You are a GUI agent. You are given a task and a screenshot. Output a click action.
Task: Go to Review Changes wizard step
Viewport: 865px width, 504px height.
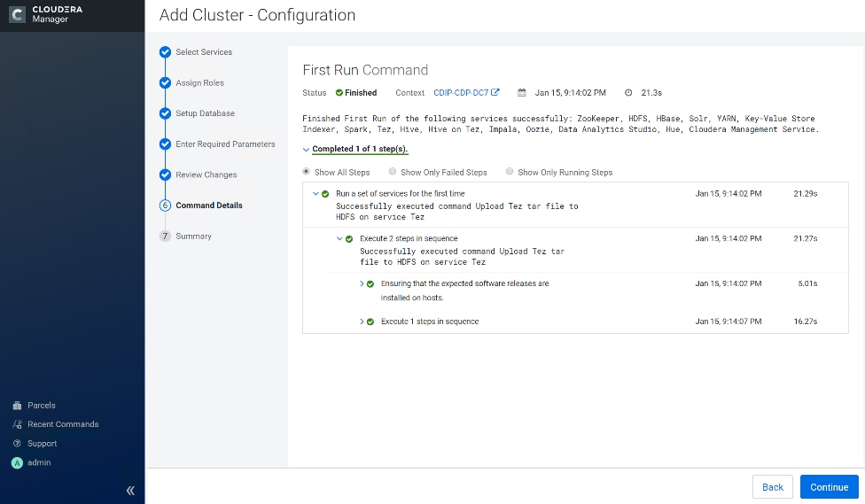206,174
